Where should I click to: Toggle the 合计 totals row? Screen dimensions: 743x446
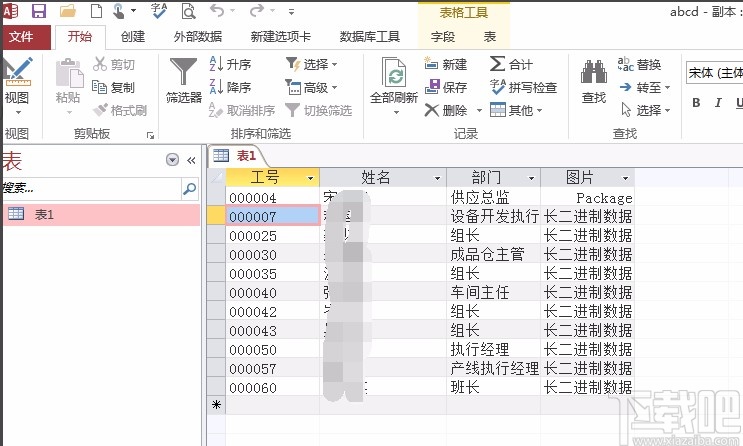[x=511, y=64]
